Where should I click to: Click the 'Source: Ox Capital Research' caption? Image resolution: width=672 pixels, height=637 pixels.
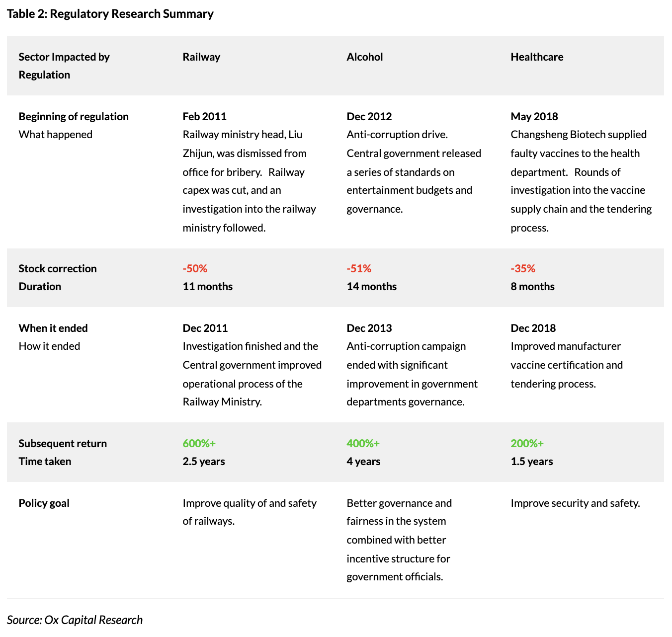(75, 620)
